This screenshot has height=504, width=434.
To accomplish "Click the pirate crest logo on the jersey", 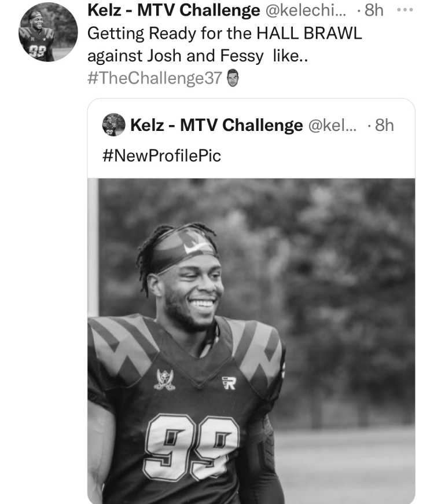I will (x=165, y=379).
